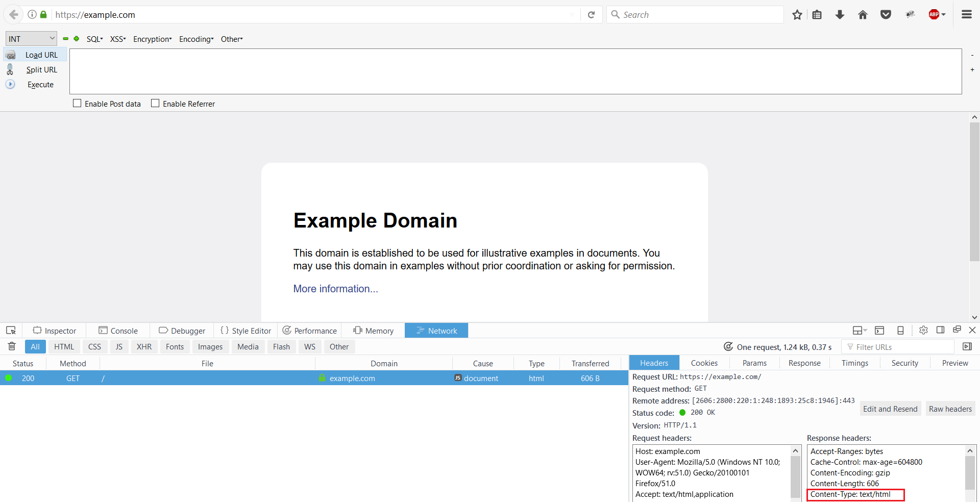980x504 pixels.
Task: Open the Inspector panel
Action: tap(55, 330)
